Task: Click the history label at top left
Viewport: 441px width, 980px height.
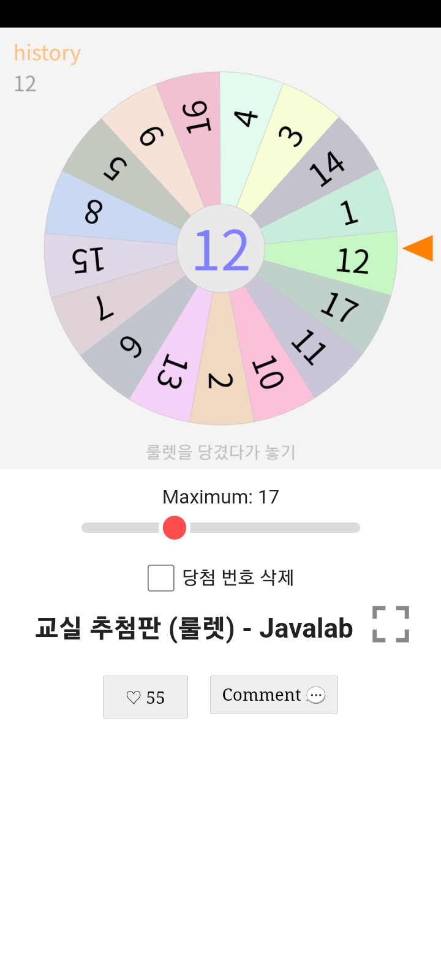Action: 47,53
